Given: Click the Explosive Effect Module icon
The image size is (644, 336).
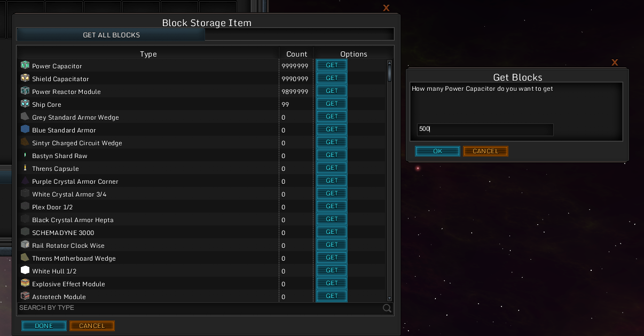Looking at the screenshot, I should (x=25, y=283).
